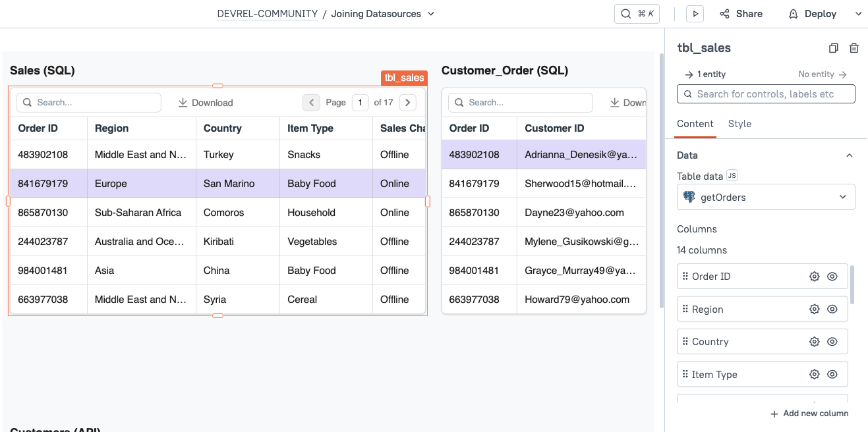Open settings for the Order ID column

point(814,276)
